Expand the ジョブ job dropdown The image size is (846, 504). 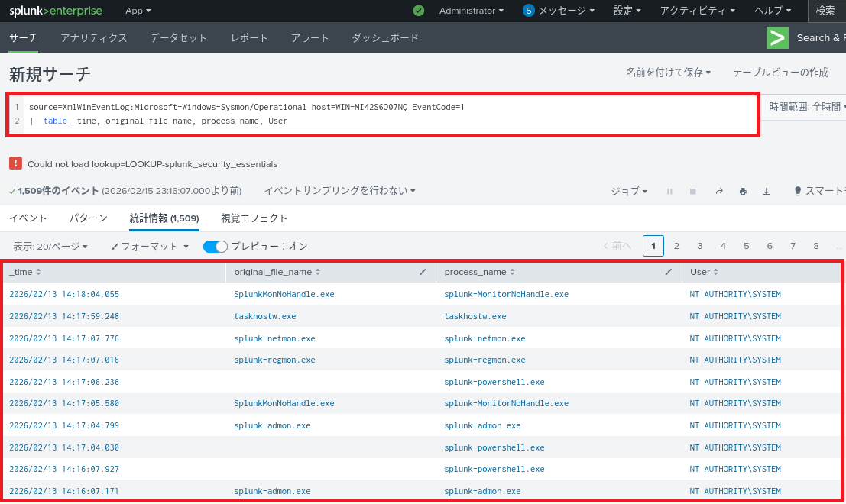point(629,191)
